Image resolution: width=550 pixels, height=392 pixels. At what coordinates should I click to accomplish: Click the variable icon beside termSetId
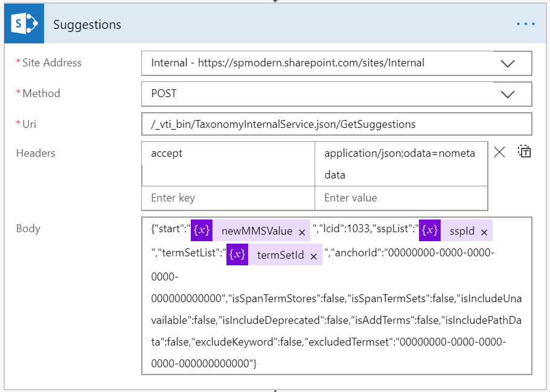[x=237, y=254]
